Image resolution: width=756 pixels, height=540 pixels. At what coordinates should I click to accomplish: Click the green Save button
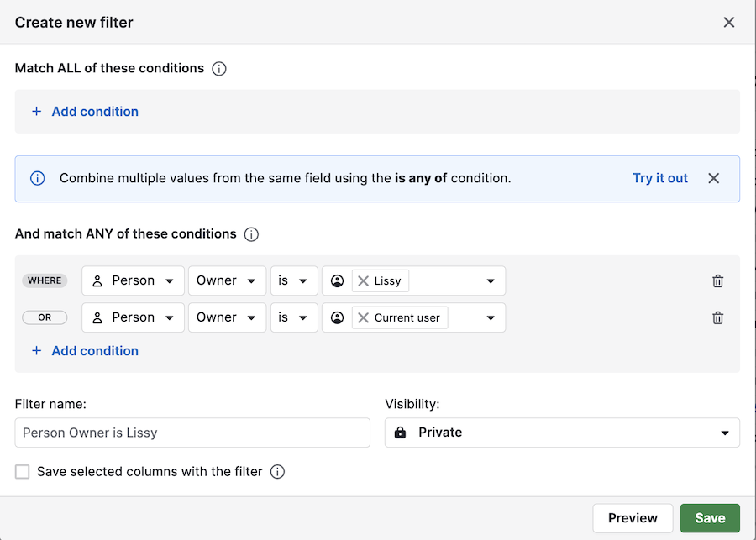point(710,518)
